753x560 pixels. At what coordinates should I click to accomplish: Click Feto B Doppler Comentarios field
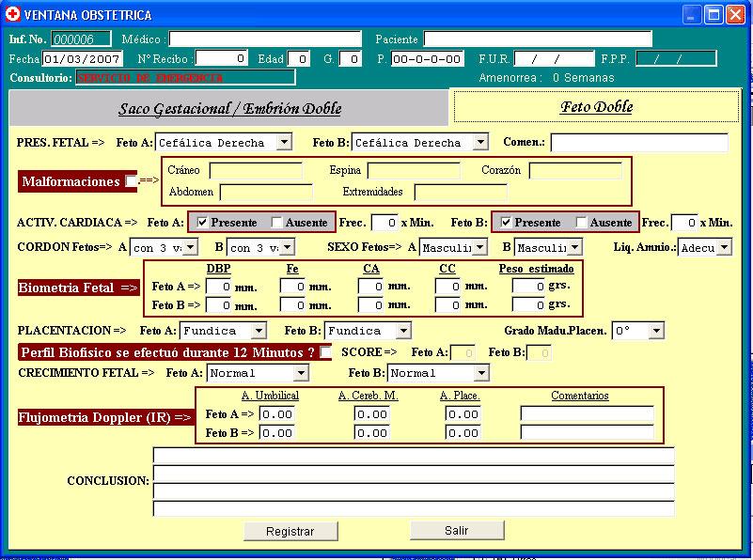[588, 432]
